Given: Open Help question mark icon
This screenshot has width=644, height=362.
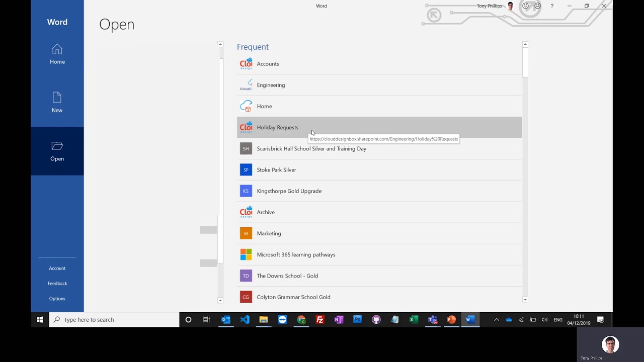Looking at the screenshot, I should pyautogui.click(x=552, y=6).
